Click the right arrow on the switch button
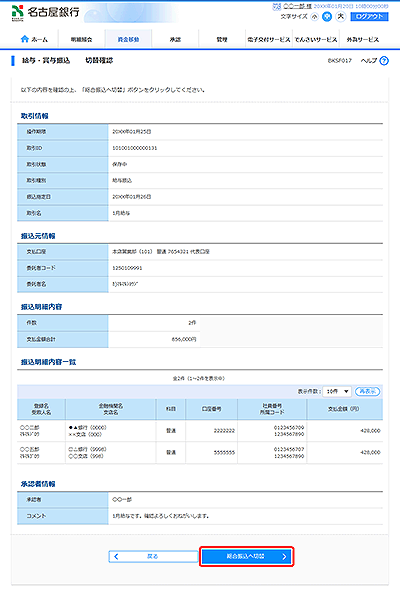400x600 pixels. click(284, 556)
